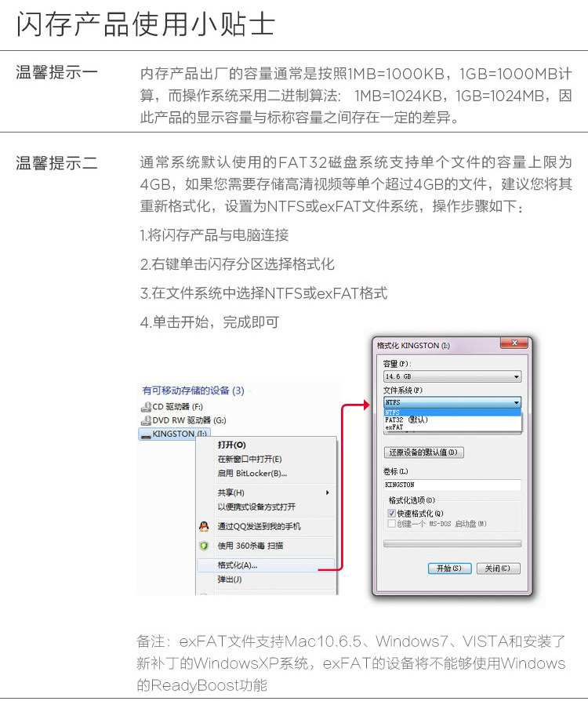Viewport: 588px width, 701px height.
Task: Toggle the 快速格式化(Q) checkbox
Action: click(392, 514)
